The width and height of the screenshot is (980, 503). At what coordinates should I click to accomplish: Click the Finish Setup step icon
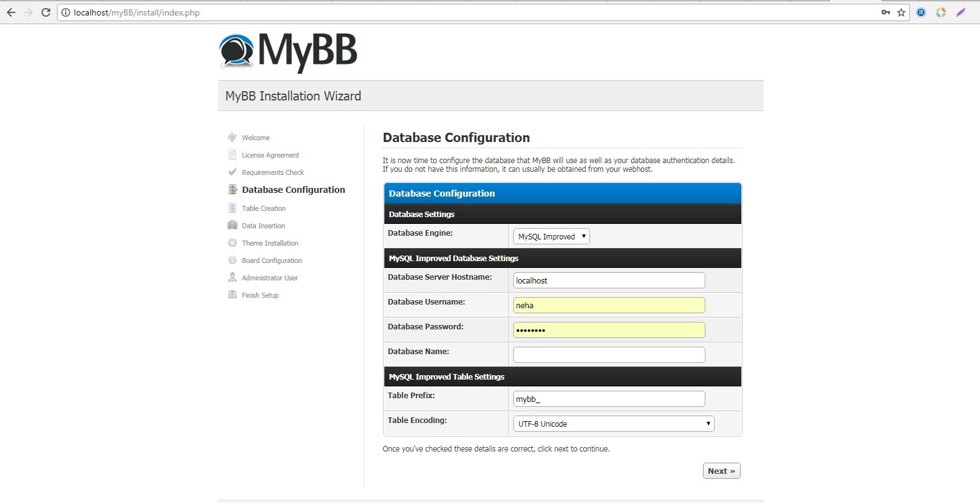[x=232, y=295]
